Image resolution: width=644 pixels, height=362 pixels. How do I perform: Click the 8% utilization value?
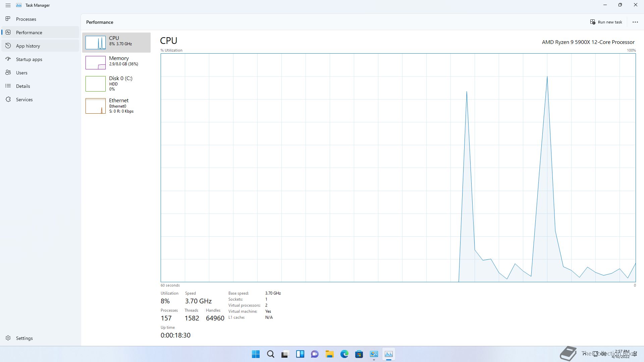[x=165, y=301]
